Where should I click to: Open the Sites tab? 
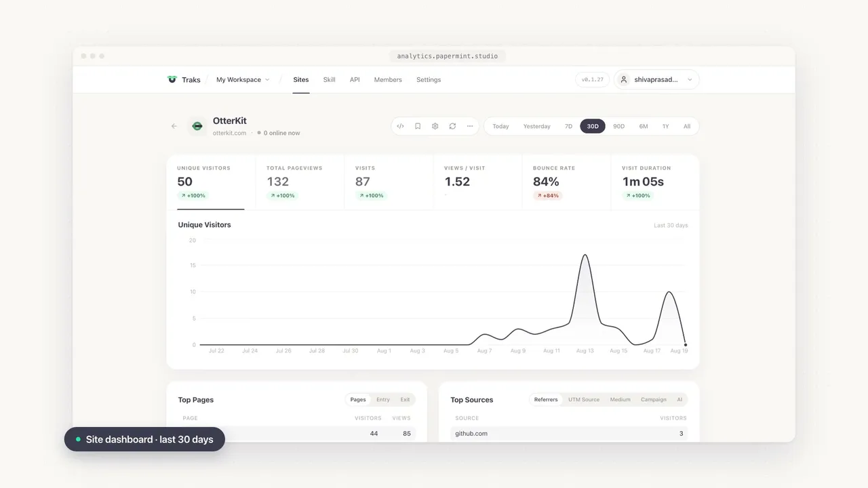tap(301, 79)
